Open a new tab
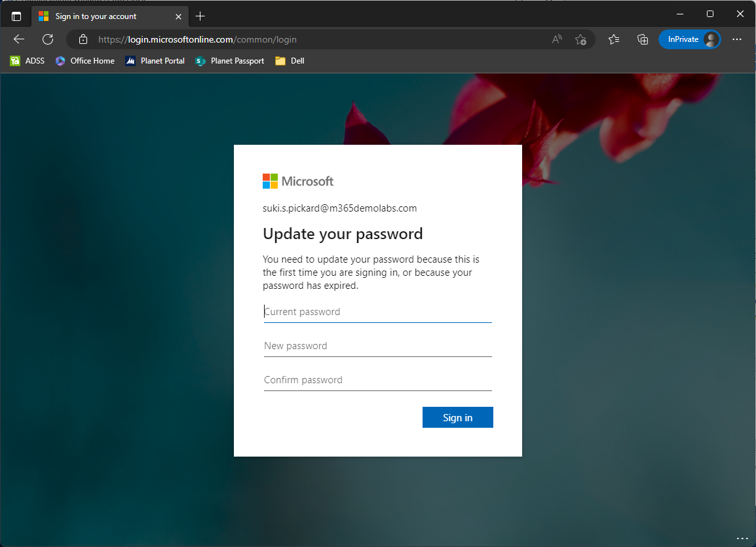The image size is (756, 547). click(200, 16)
